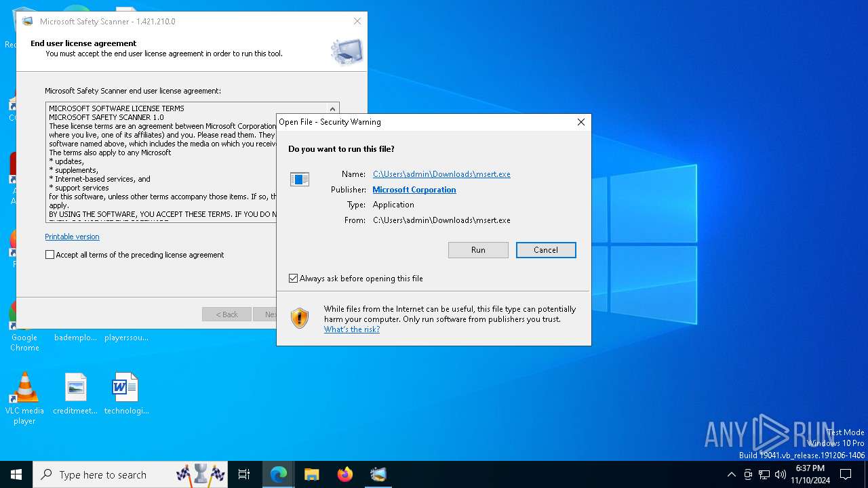The width and height of the screenshot is (868, 488).
Task: Open the msert.exe file path link
Action: click(x=441, y=174)
